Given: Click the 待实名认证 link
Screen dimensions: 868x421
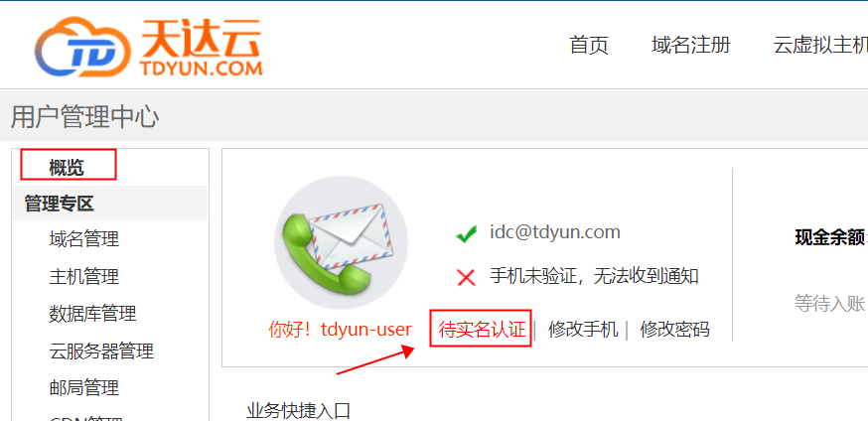Looking at the screenshot, I should click(482, 330).
